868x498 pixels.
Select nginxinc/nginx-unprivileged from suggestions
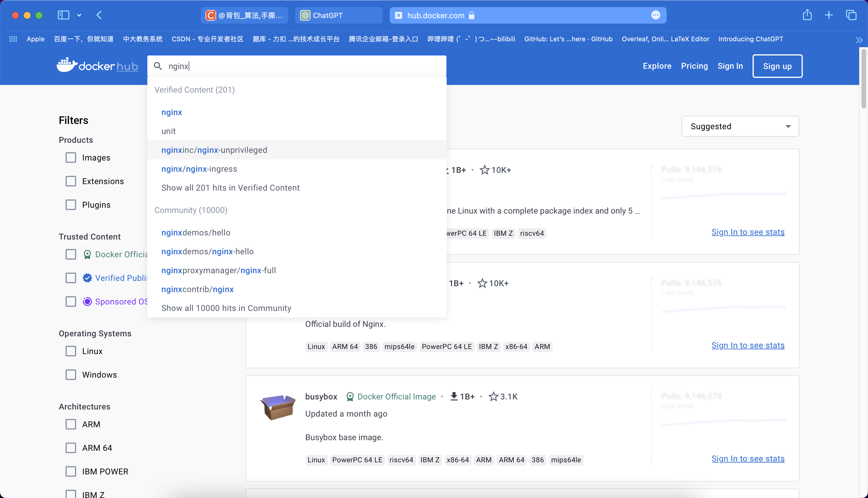click(x=214, y=150)
